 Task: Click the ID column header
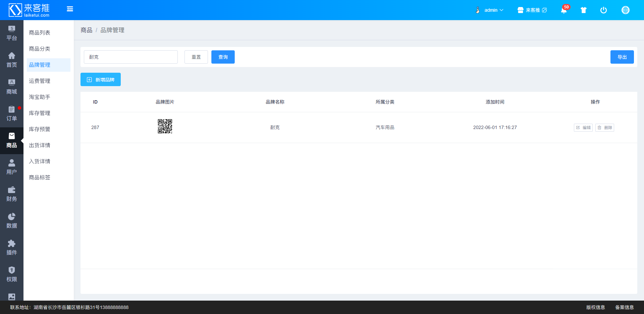[x=95, y=102]
